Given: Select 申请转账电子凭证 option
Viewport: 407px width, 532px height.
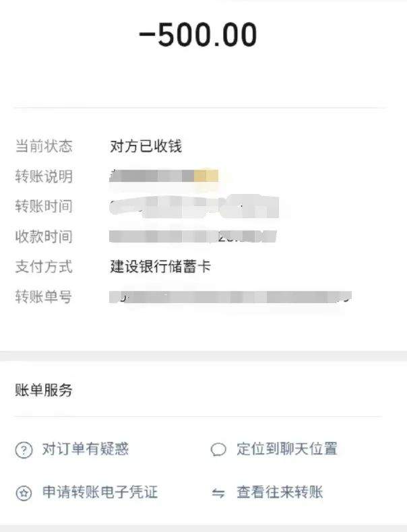Looking at the screenshot, I should (100, 492).
